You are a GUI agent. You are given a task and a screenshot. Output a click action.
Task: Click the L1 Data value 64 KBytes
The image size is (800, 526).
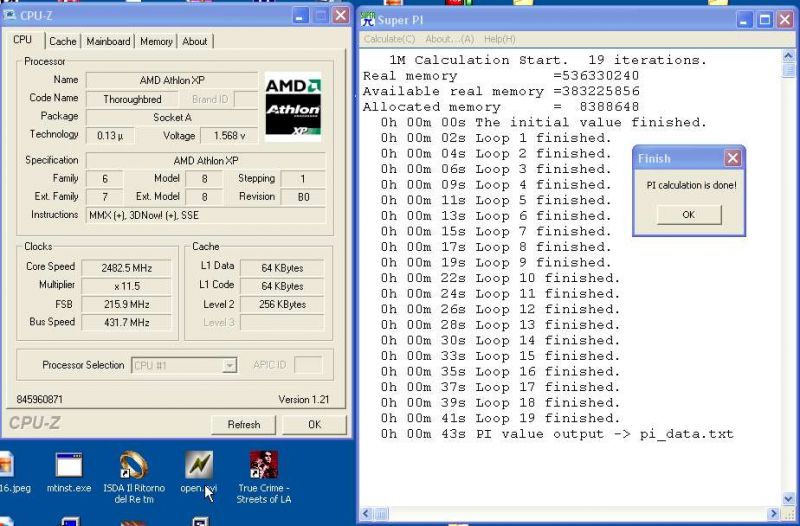282,268
